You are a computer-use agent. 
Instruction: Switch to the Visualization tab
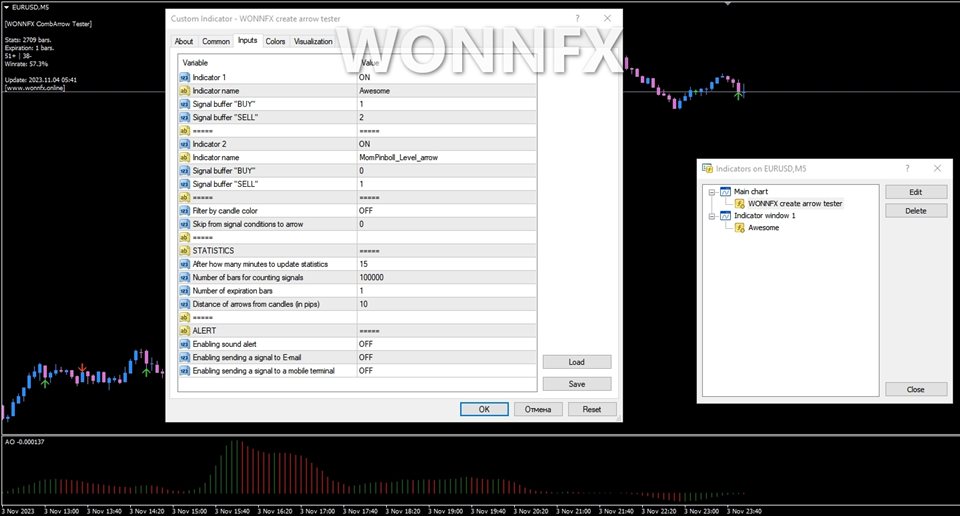pos(313,42)
